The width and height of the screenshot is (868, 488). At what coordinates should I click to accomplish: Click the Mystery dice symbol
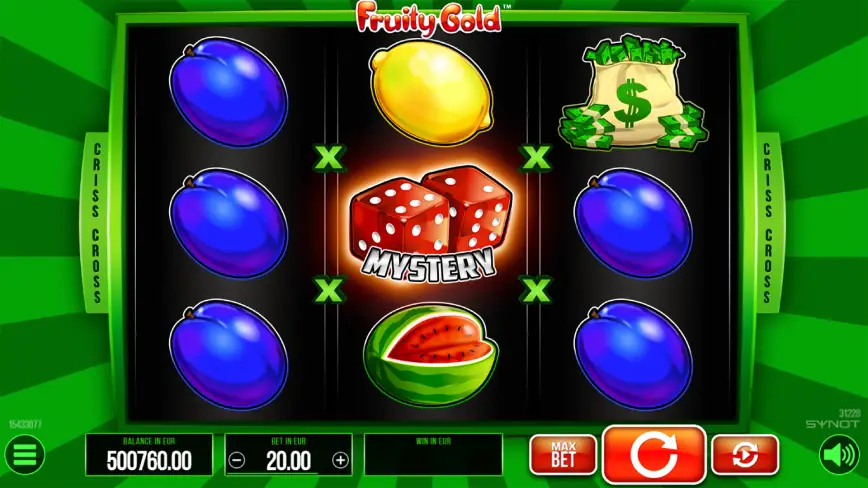(431, 226)
